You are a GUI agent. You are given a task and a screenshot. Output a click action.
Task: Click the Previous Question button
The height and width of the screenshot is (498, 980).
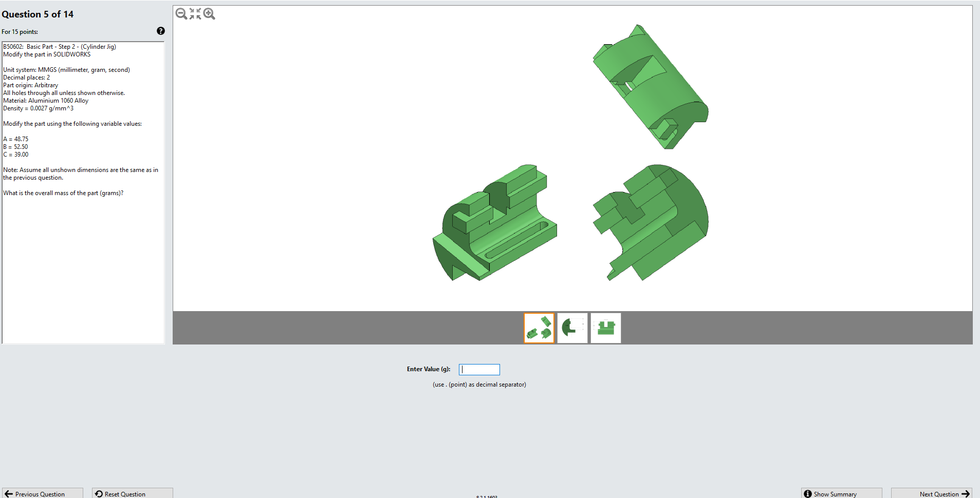pyautogui.click(x=41, y=493)
